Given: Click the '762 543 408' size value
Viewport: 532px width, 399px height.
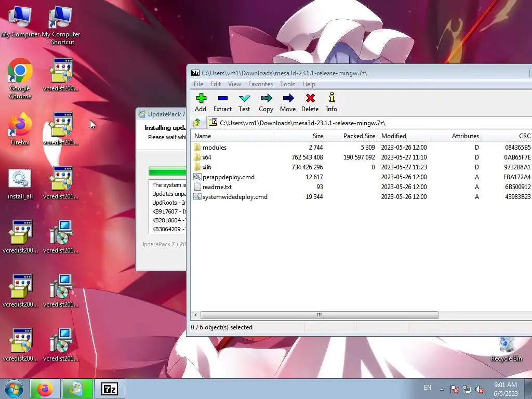Looking at the screenshot, I should (307, 157).
